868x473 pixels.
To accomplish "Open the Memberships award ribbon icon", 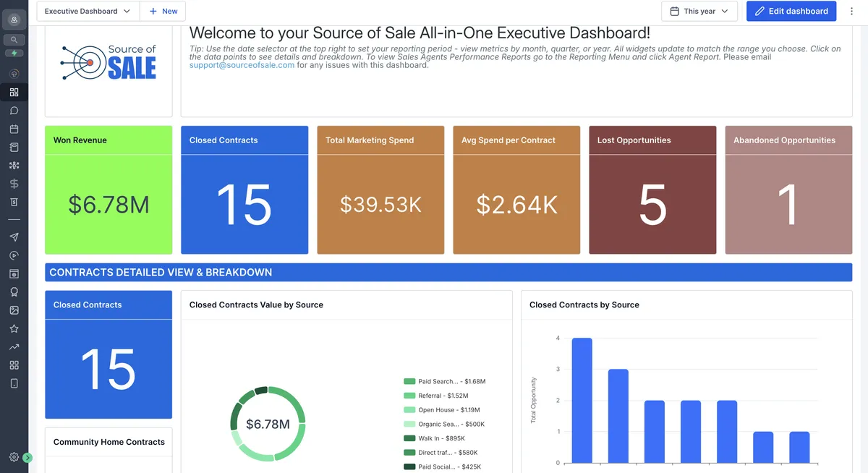I will click(14, 292).
